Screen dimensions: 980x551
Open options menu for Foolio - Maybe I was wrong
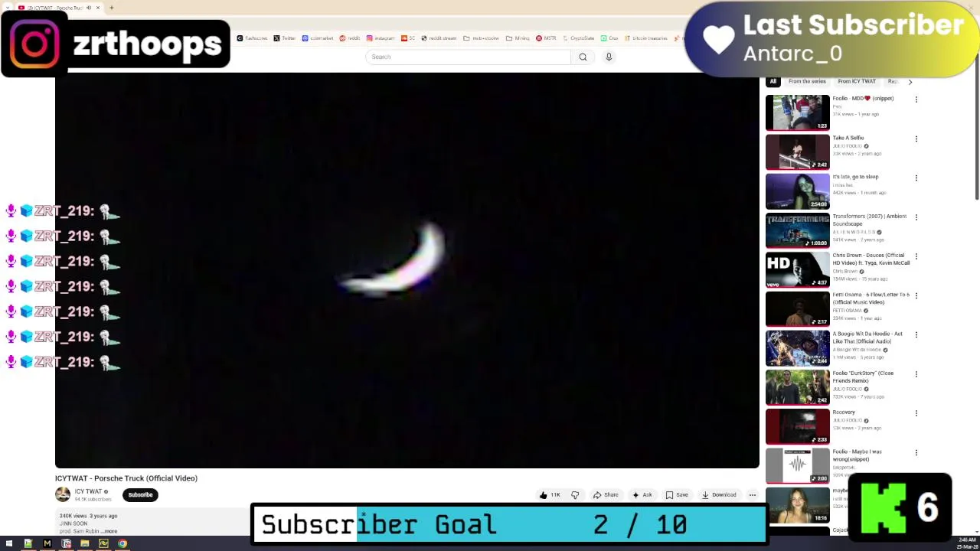[916, 452]
